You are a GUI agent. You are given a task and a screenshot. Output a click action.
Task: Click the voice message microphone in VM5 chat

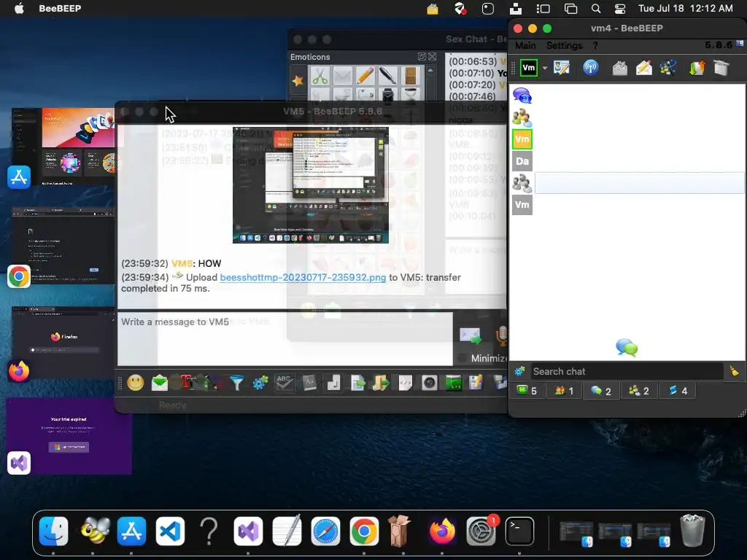pos(501,335)
